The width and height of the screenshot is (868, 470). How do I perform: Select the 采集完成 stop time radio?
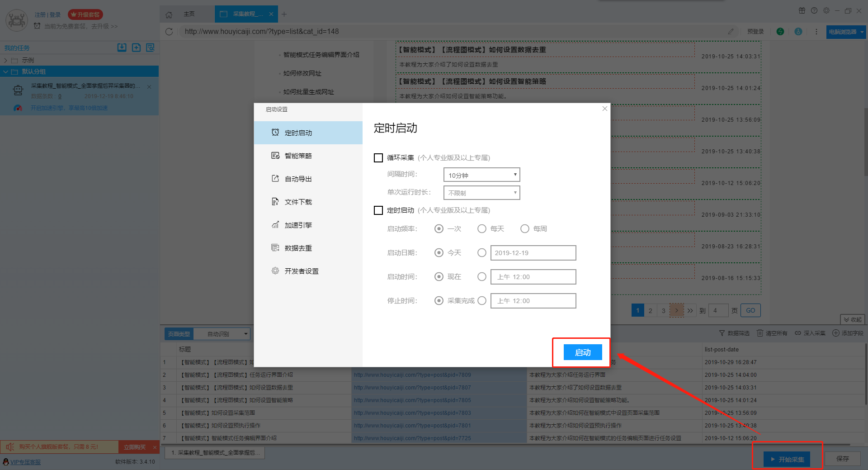pos(439,300)
